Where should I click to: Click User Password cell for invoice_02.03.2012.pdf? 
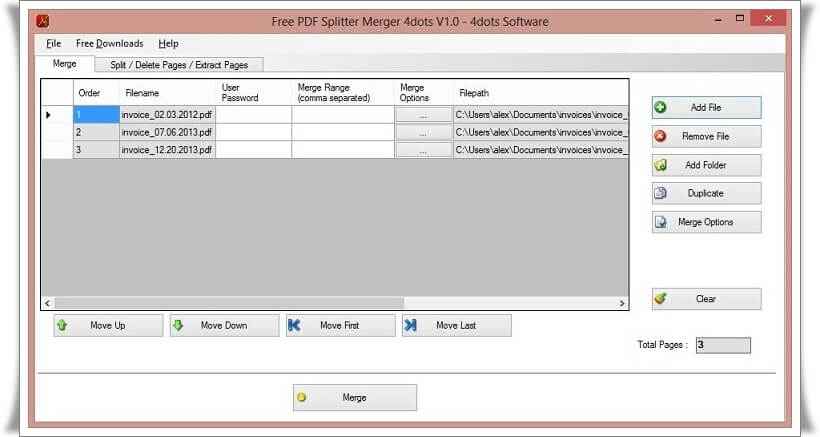click(x=253, y=115)
